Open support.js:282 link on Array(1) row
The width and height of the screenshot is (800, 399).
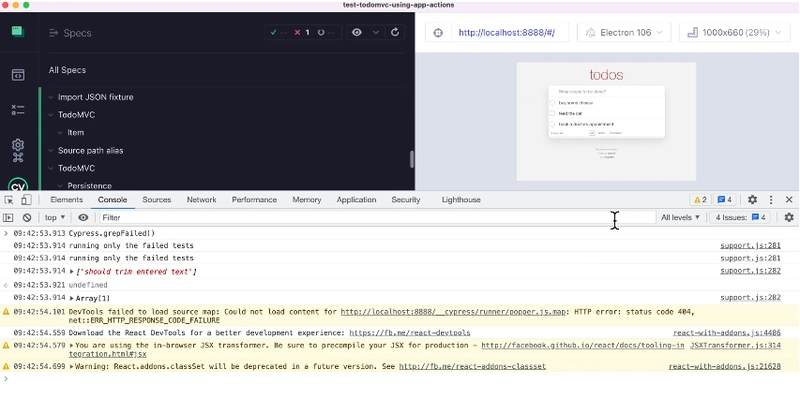click(750, 298)
